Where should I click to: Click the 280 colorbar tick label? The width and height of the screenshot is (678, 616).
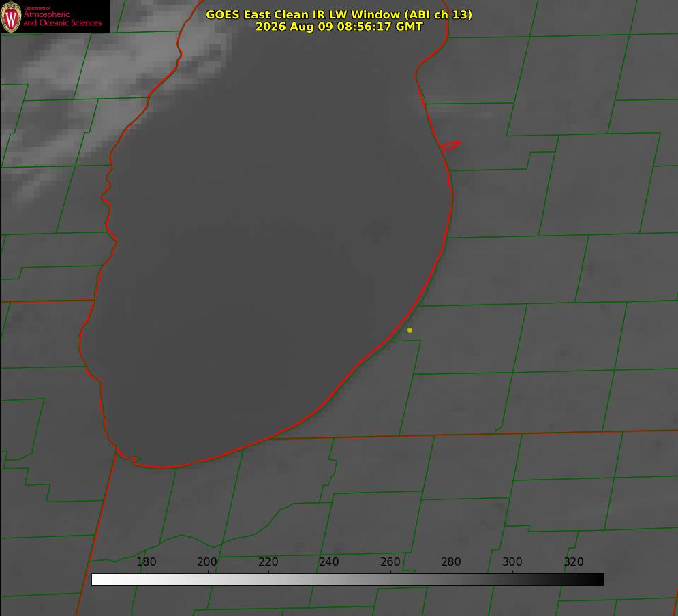[x=451, y=561]
